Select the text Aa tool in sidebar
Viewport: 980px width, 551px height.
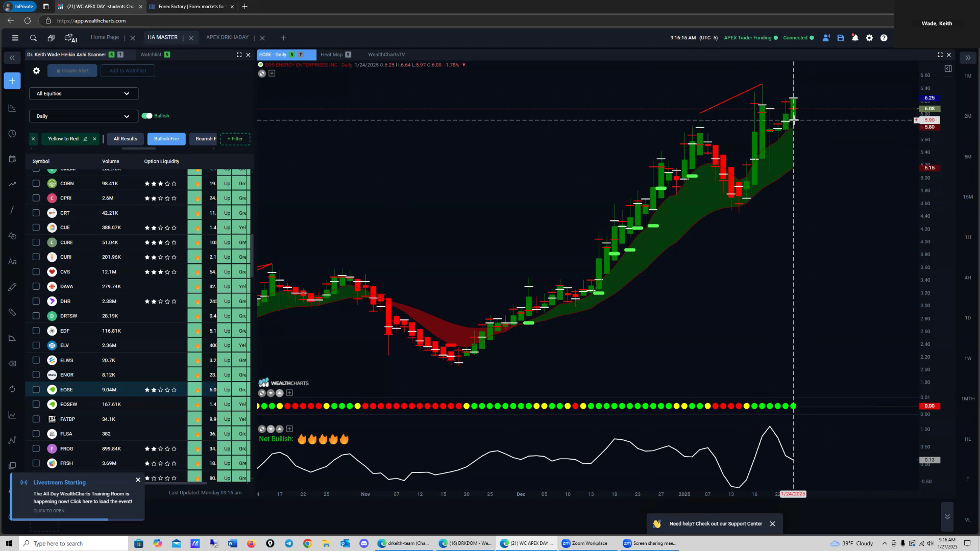[12, 262]
